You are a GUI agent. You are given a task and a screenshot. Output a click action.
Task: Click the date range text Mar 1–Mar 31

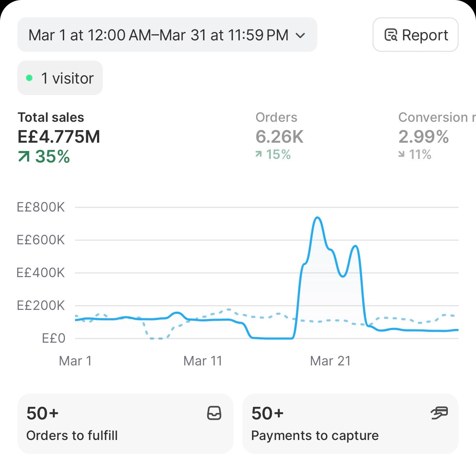158,35
